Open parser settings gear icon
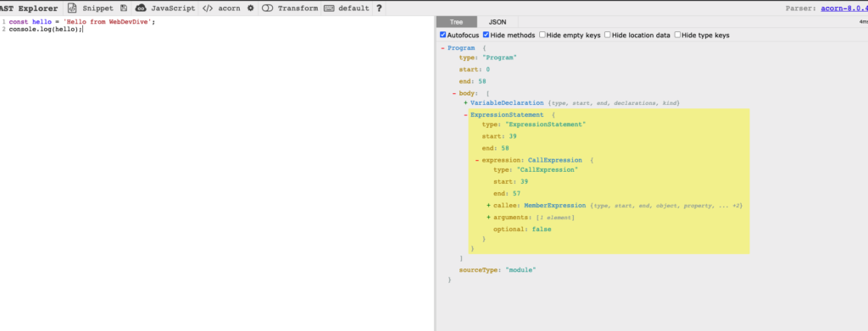 [250, 8]
